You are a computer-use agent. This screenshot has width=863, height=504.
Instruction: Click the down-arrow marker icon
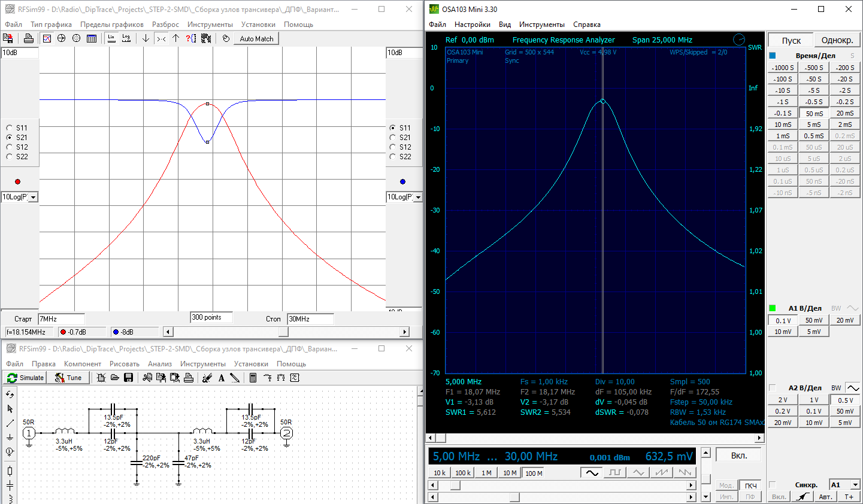pyautogui.click(x=146, y=38)
